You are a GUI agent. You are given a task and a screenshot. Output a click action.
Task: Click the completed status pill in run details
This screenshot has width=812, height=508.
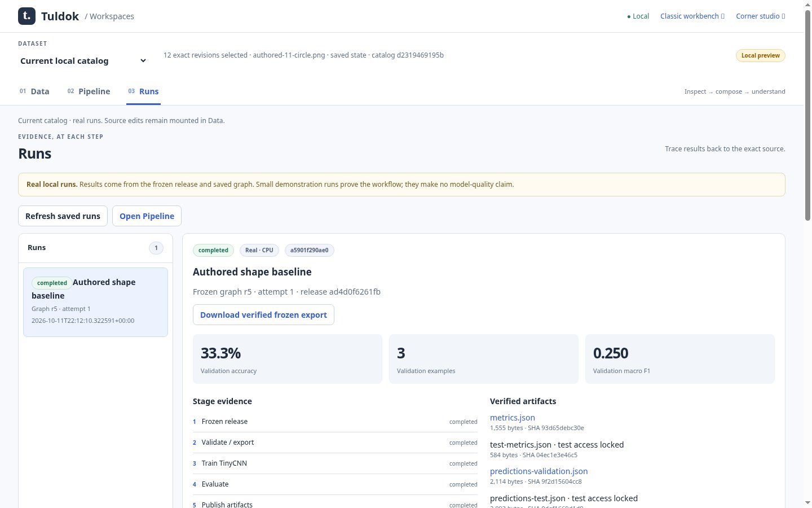point(213,250)
